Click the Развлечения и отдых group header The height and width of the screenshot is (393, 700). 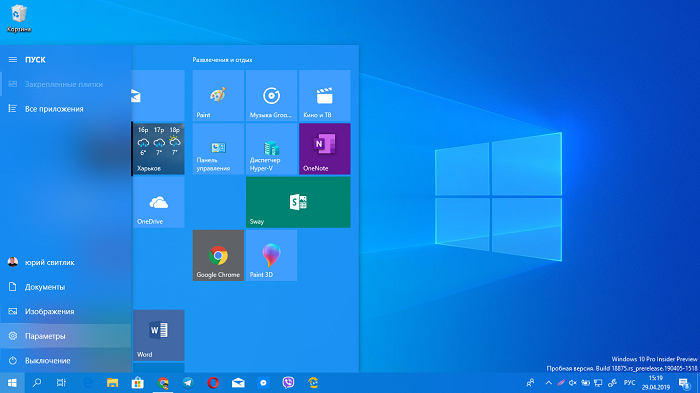(222, 59)
